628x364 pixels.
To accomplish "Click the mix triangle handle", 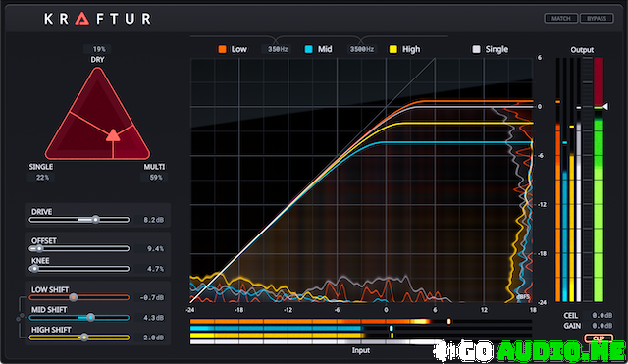I will tap(113, 135).
